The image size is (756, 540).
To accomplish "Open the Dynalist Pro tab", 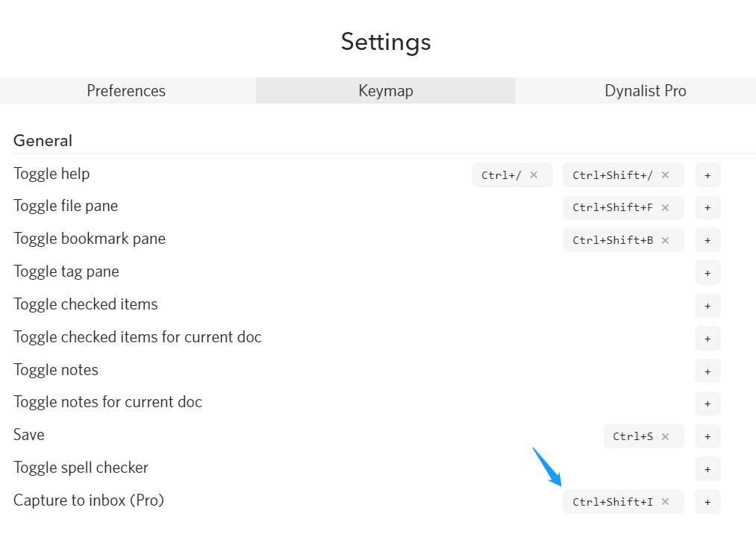I will 645,91.
